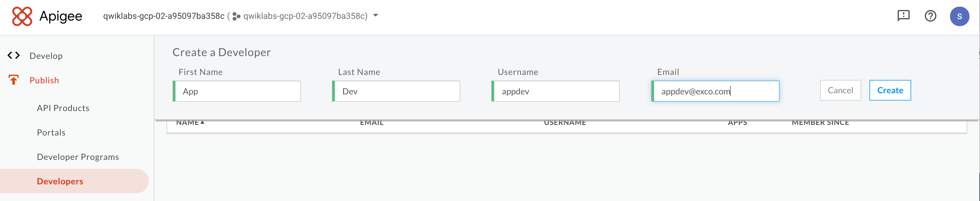Open the help question mark icon
The width and height of the screenshot is (980, 201).
(930, 16)
